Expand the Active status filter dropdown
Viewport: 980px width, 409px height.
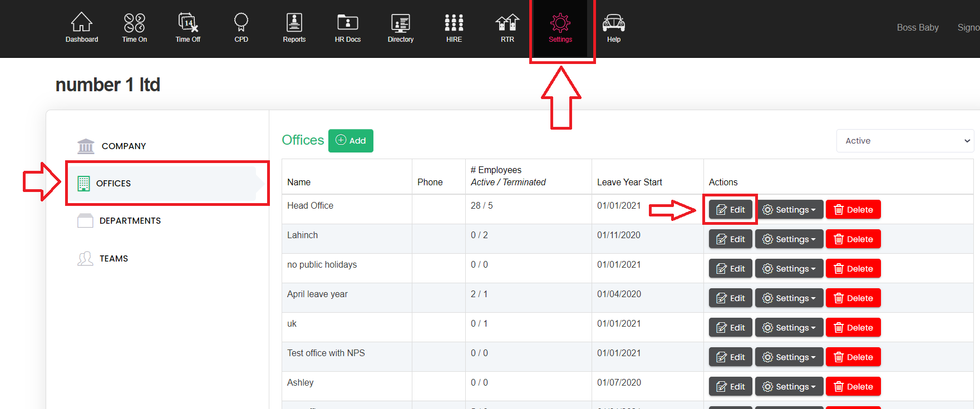(x=905, y=141)
